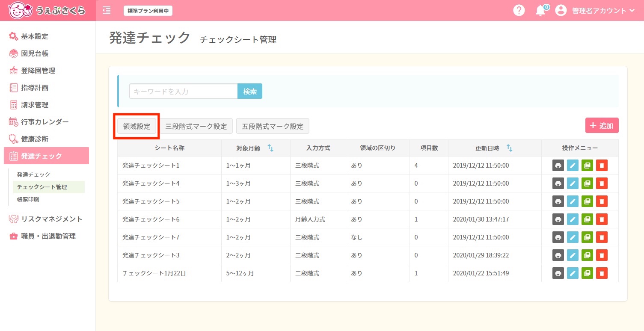Delete 発達チェックシート3 with trash icon
The height and width of the screenshot is (331, 644).
tap(602, 255)
